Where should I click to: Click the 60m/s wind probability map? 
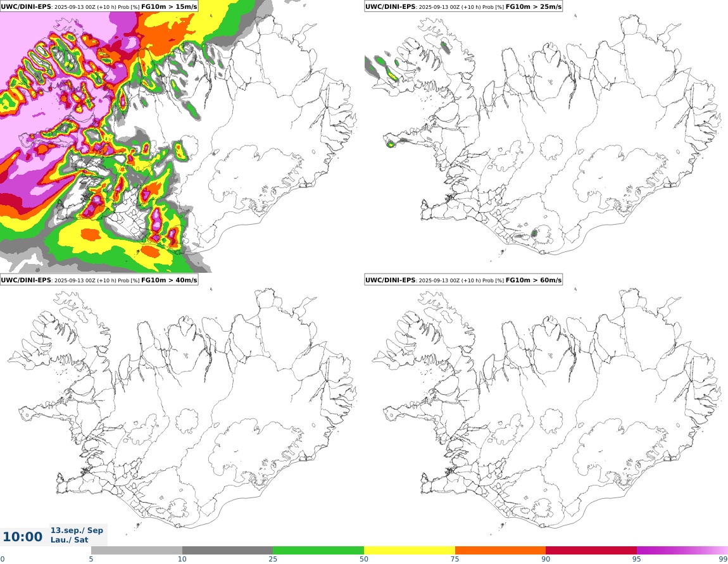[546, 410]
